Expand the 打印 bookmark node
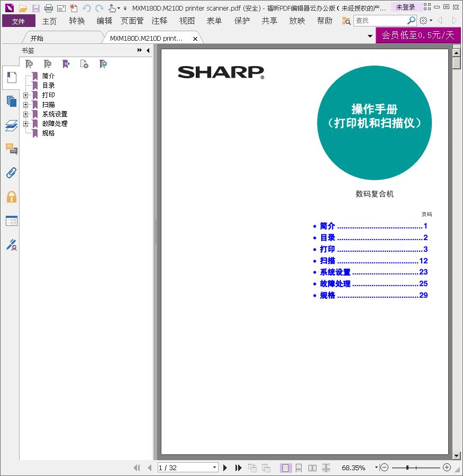463x476 pixels. 25,95
